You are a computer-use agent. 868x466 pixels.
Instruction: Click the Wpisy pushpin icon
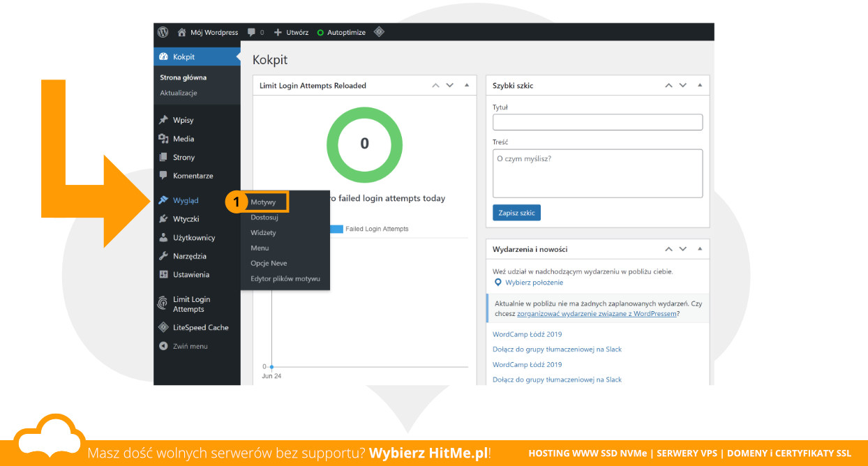[x=163, y=120]
